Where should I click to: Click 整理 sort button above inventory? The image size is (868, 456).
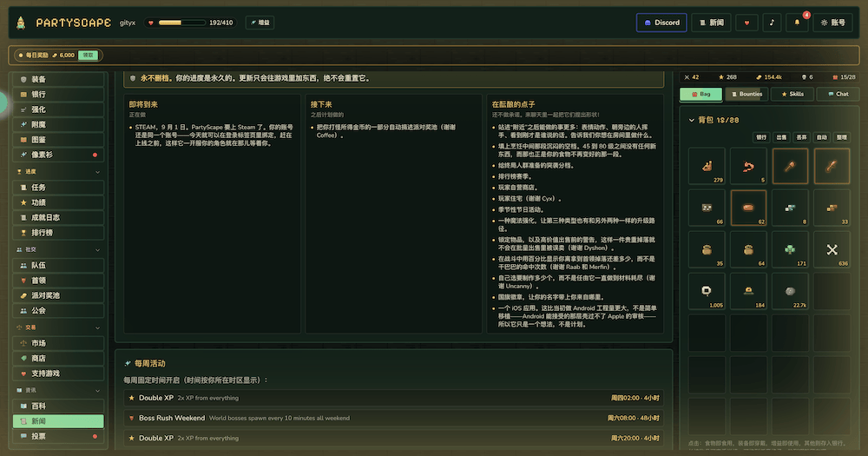point(842,137)
